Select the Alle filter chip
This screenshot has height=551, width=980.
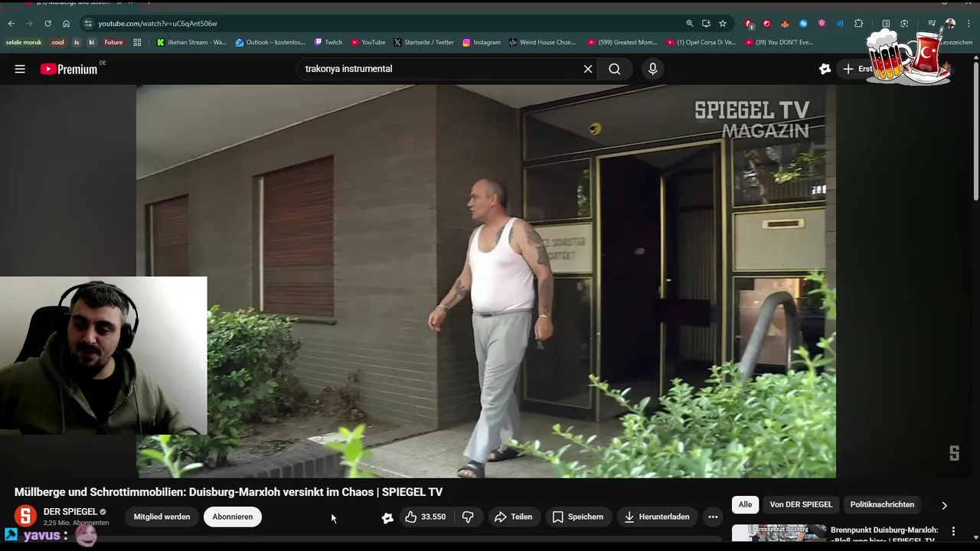(745, 504)
